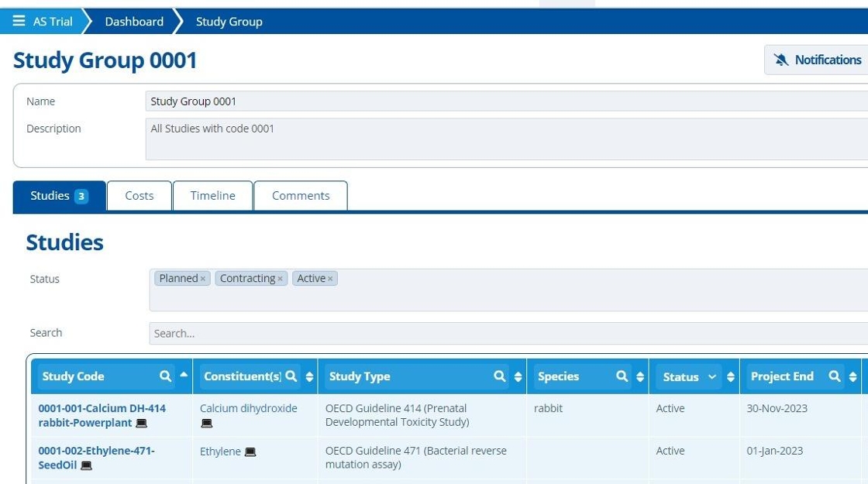Remove the Active status filter tag
Screen dimensions: 868x484
pyautogui.click(x=330, y=279)
